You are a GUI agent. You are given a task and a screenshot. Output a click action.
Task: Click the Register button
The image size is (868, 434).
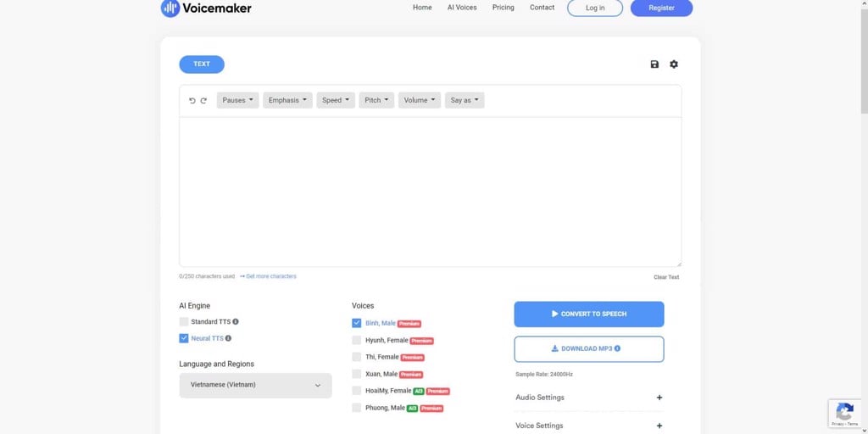click(661, 8)
